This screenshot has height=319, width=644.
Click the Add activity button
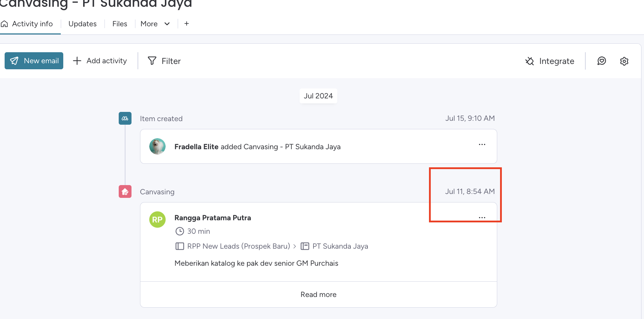100,61
